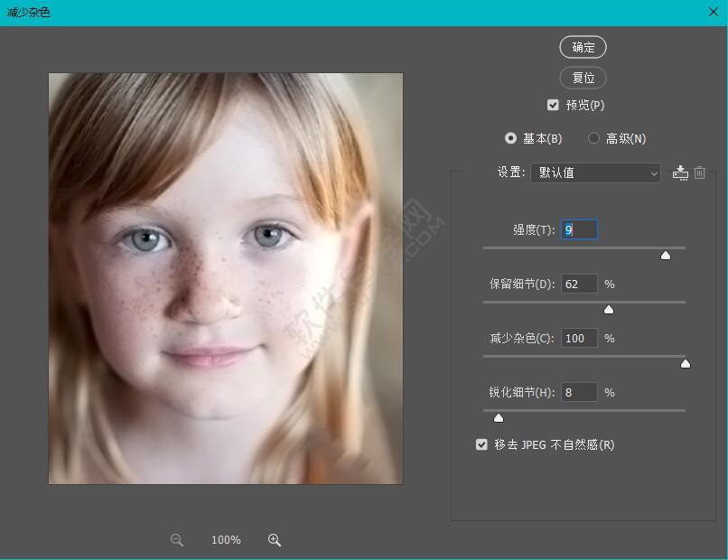The width and height of the screenshot is (728, 560).
Task: Select the 高级(N) radio button
Action: coord(593,138)
